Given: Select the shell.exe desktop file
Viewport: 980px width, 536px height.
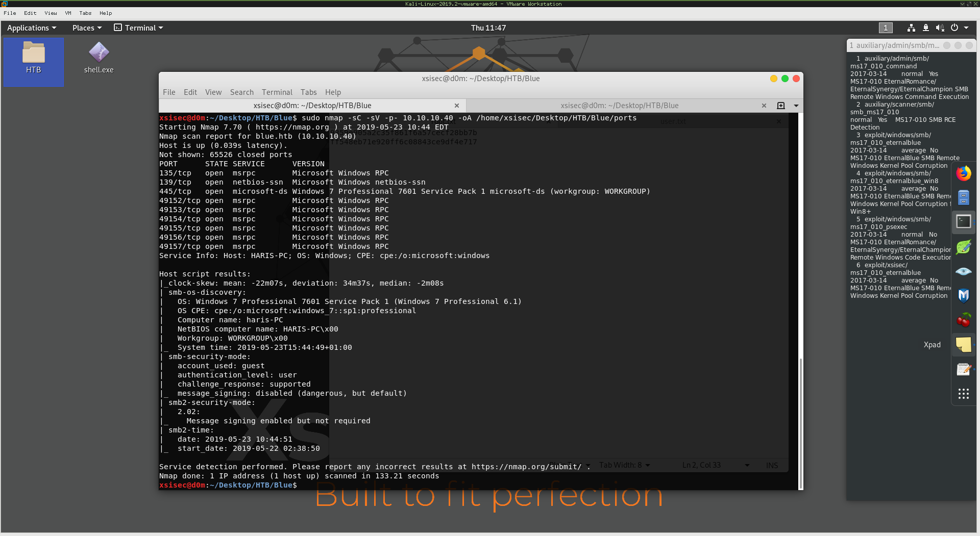Looking at the screenshot, I should coord(99,58).
